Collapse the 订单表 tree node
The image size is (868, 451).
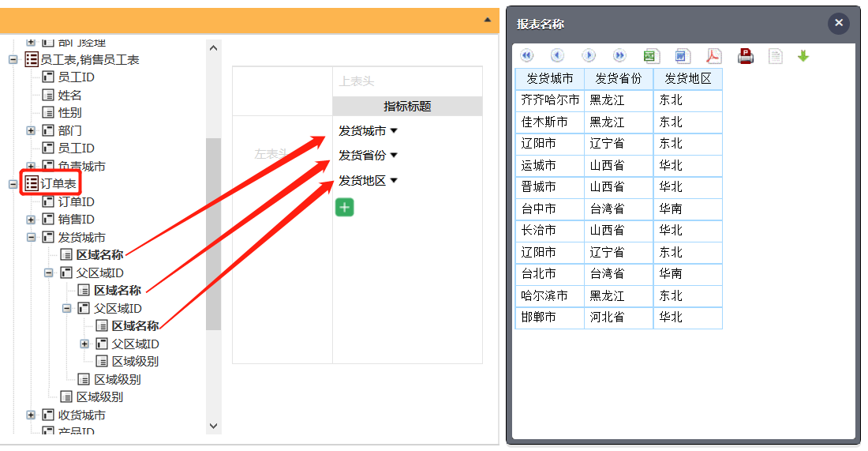click(x=13, y=184)
